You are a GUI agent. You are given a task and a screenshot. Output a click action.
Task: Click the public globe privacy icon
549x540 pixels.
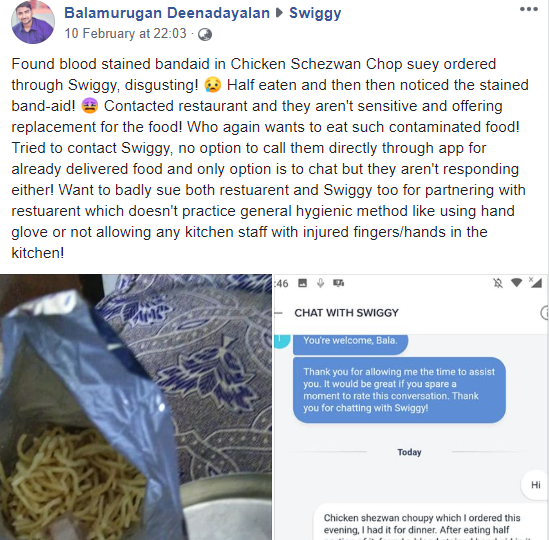(205, 34)
